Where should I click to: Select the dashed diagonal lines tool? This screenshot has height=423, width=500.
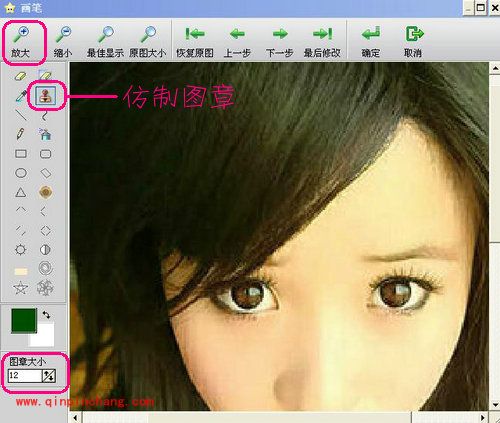click(x=21, y=230)
